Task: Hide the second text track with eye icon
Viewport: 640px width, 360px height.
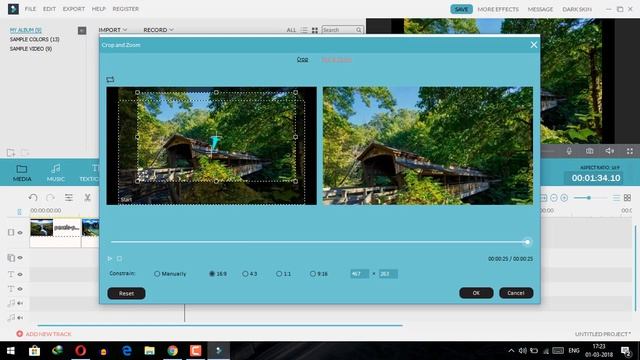Action: (x=20, y=289)
